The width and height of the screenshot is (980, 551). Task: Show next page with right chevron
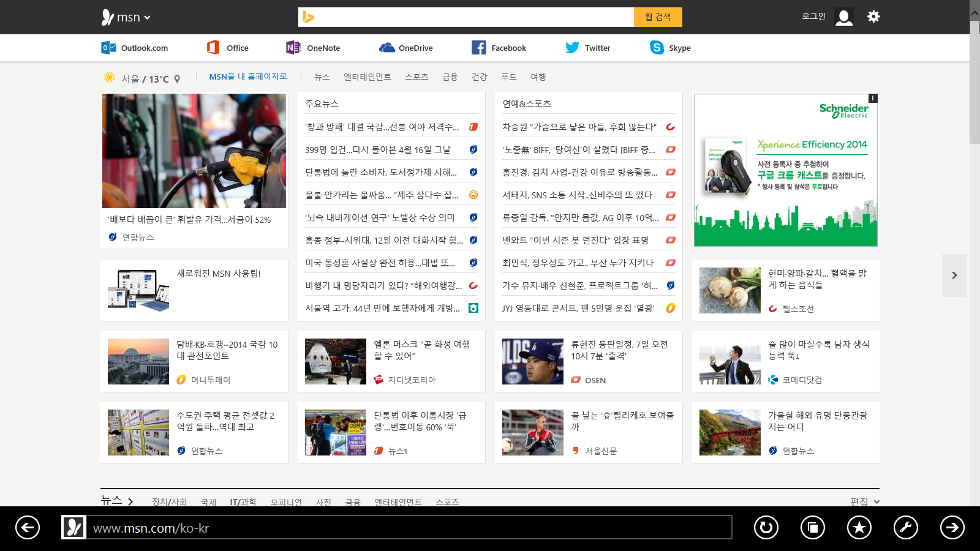pyautogui.click(x=954, y=275)
